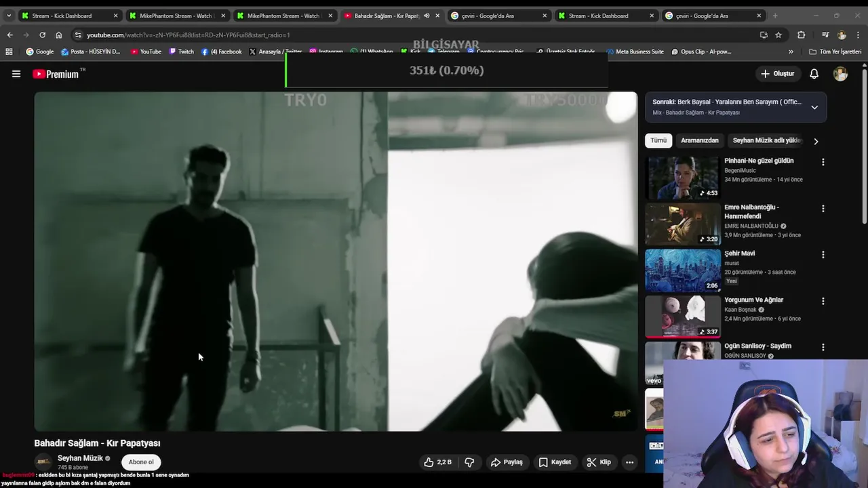Open the YouTube notifications bell

click(814, 74)
